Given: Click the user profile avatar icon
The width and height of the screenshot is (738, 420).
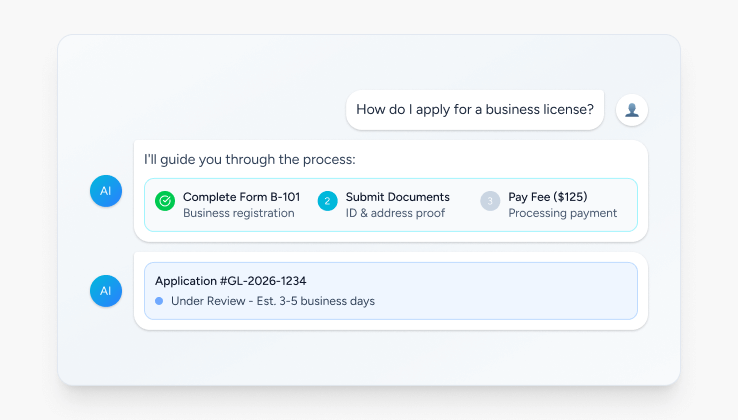Looking at the screenshot, I should pos(632,110).
